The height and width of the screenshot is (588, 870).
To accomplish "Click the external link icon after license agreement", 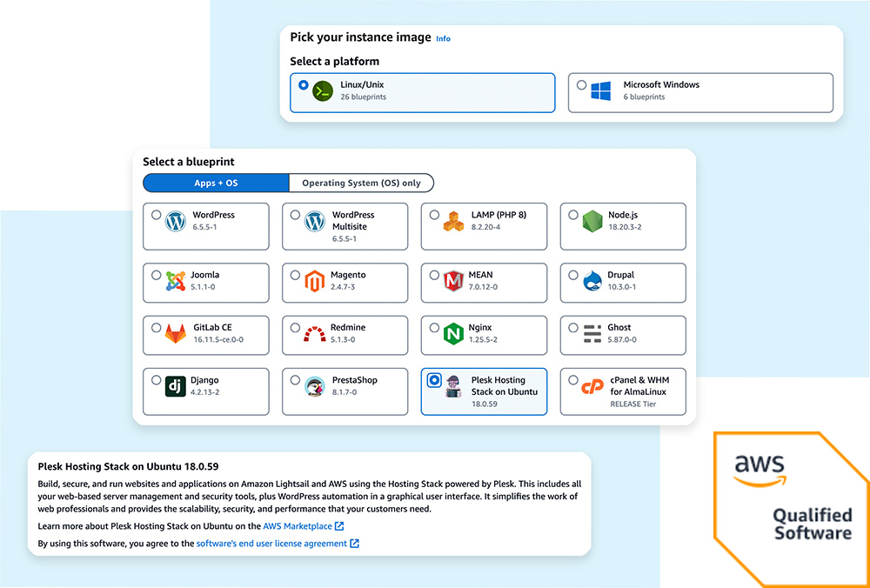I will (x=355, y=544).
